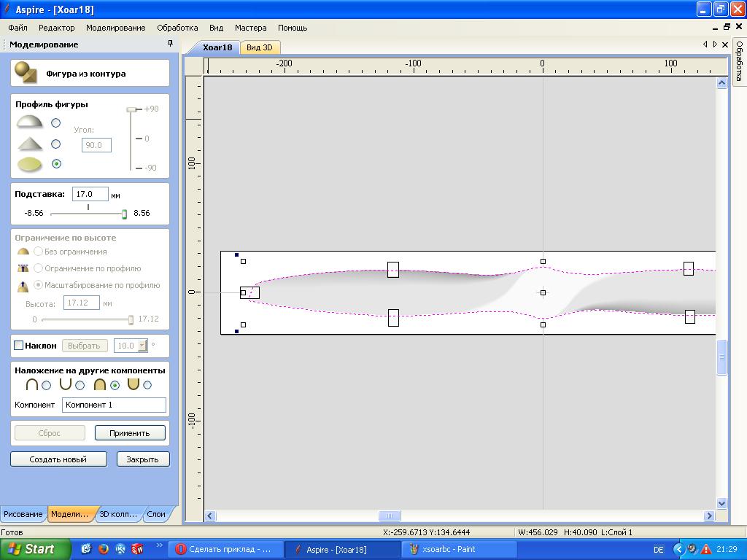Switch to the Рисование tab
The height and width of the screenshot is (560, 747).
(23, 514)
